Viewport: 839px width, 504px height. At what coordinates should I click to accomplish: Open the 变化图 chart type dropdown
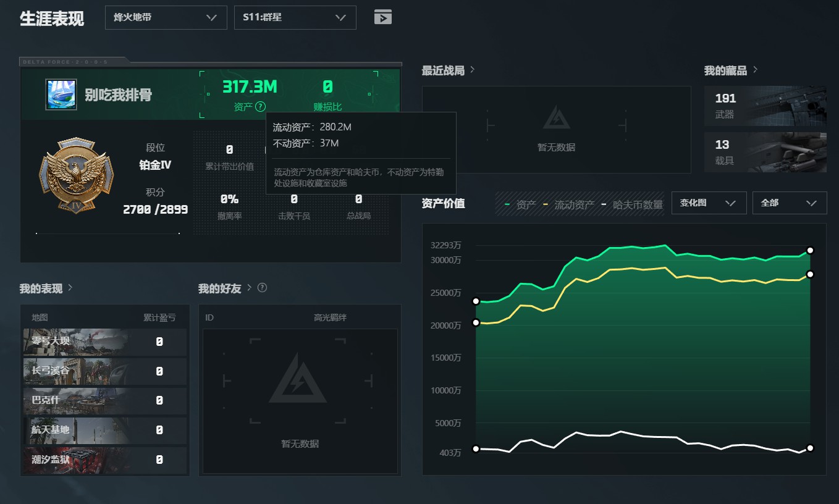coord(709,203)
